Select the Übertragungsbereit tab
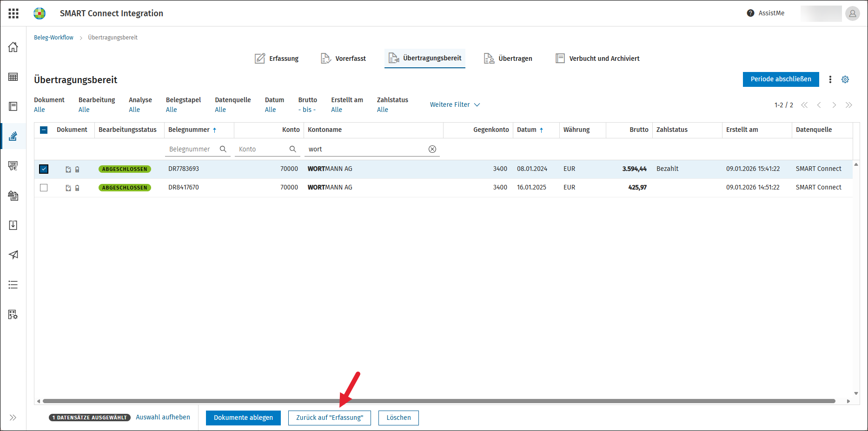This screenshot has height=431, width=868. pos(425,59)
